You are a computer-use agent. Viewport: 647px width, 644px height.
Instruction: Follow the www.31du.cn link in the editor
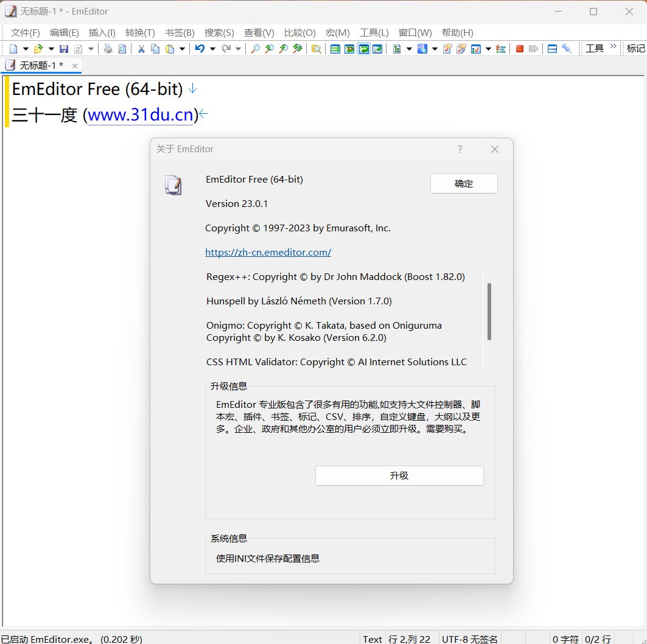coord(140,114)
